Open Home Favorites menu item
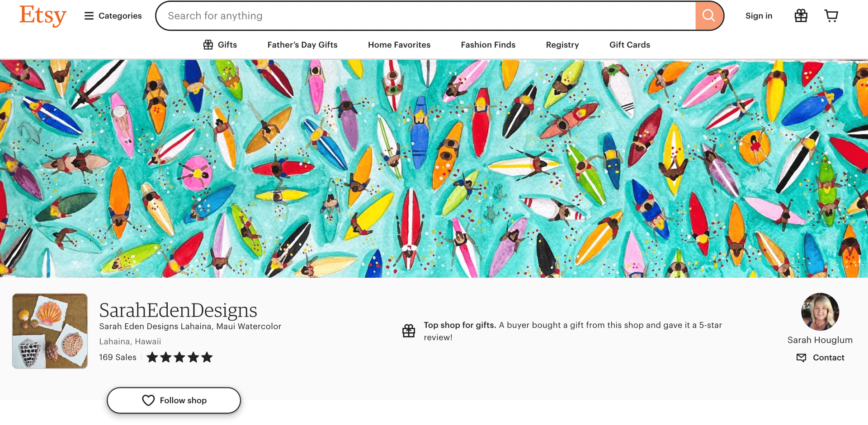 (399, 45)
